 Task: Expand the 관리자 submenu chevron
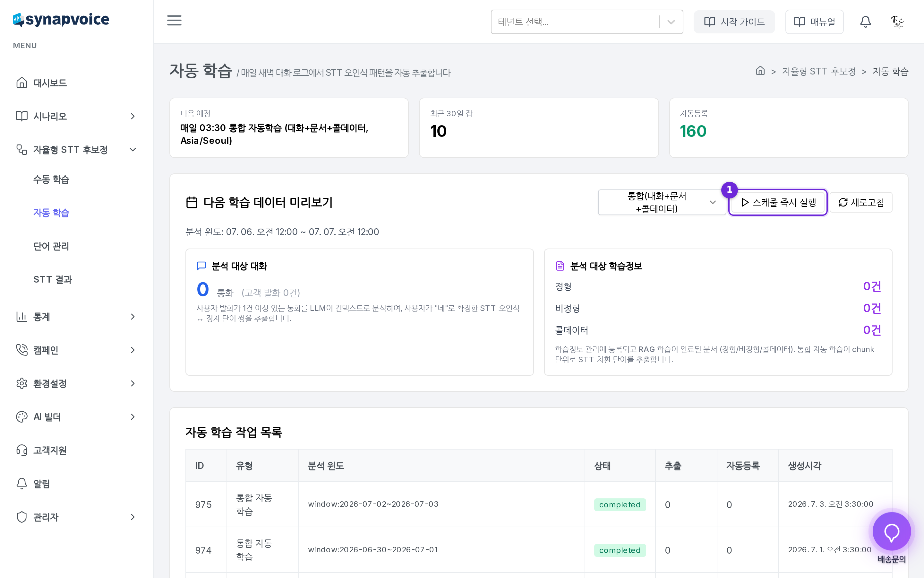pos(133,517)
